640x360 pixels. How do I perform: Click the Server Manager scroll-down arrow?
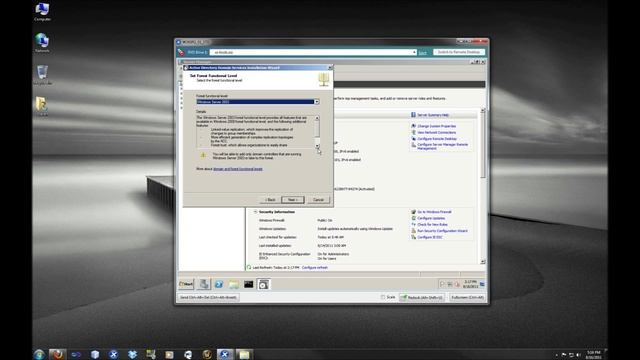coord(483,262)
